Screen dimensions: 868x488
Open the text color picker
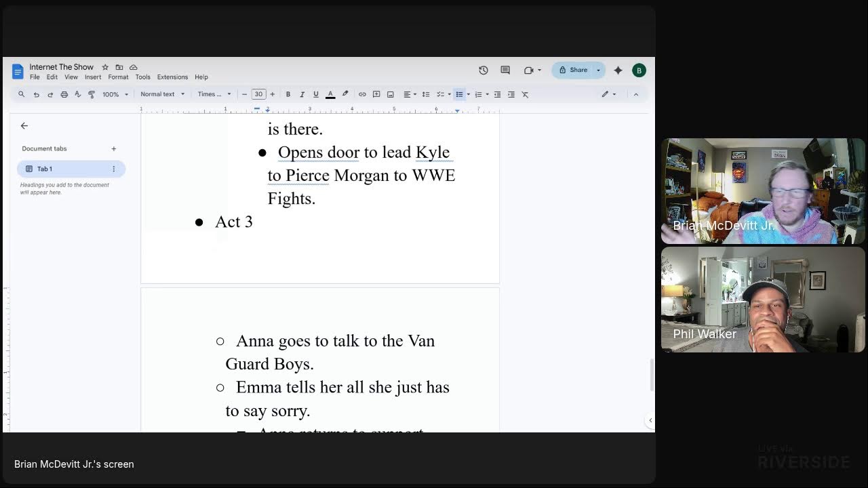(330, 94)
